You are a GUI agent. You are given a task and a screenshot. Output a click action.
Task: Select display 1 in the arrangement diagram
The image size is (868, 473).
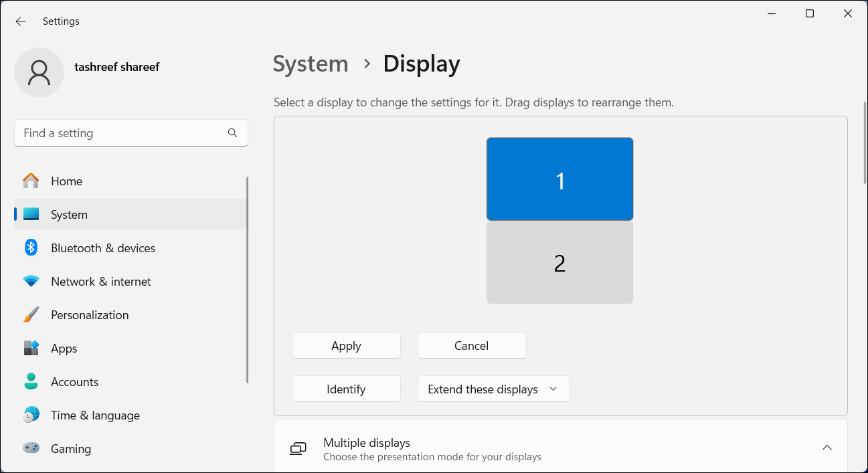tap(559, 179)
